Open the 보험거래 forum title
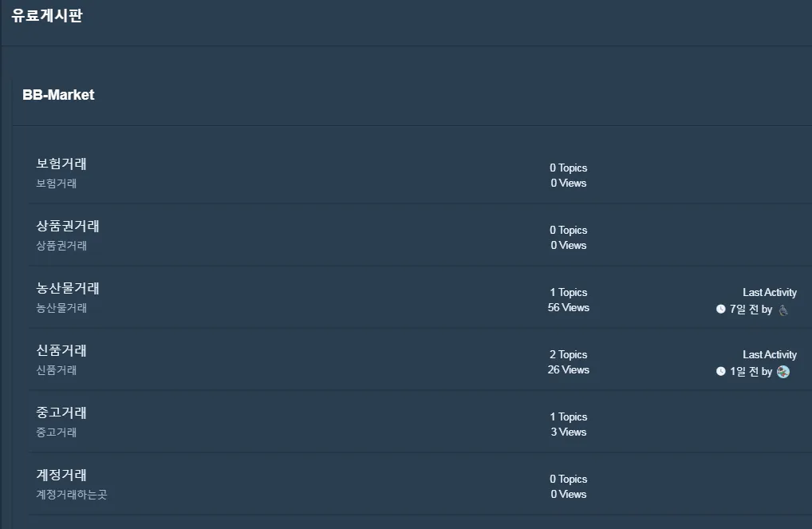The width and height of the screenshot is (812, 529). pos(61,164)
